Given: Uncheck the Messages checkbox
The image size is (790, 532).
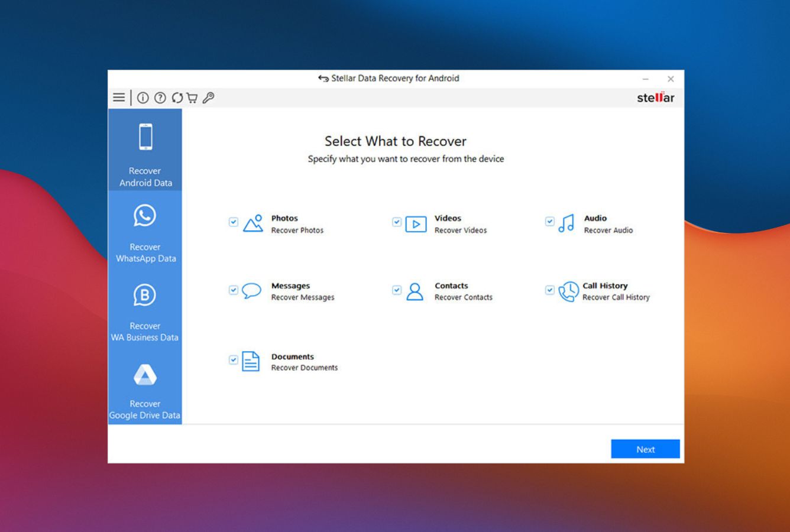Looking at the screenshot, I should click(x=234, y=290).
